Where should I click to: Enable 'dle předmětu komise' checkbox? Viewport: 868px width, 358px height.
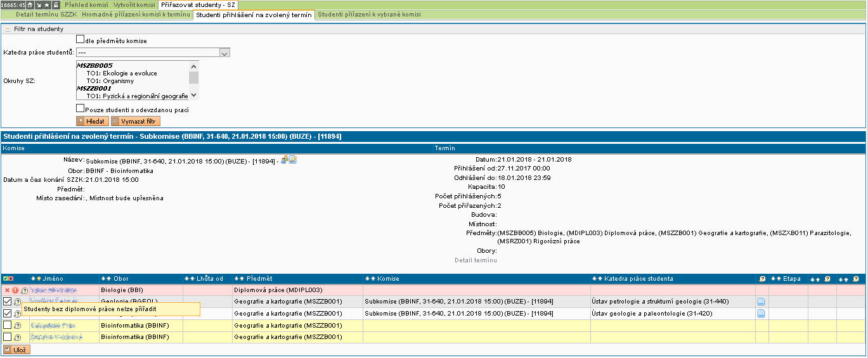click(x=80, y=40)
